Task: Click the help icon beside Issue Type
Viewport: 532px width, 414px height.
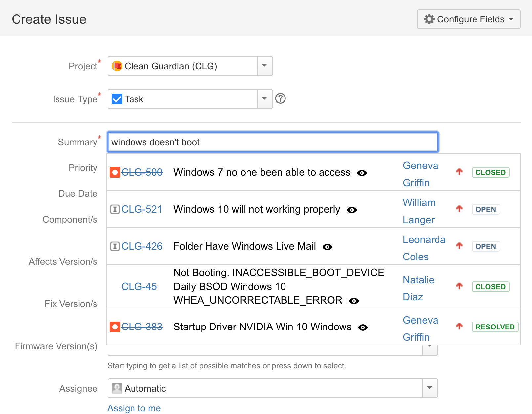Action: click(x=280, y=99)
